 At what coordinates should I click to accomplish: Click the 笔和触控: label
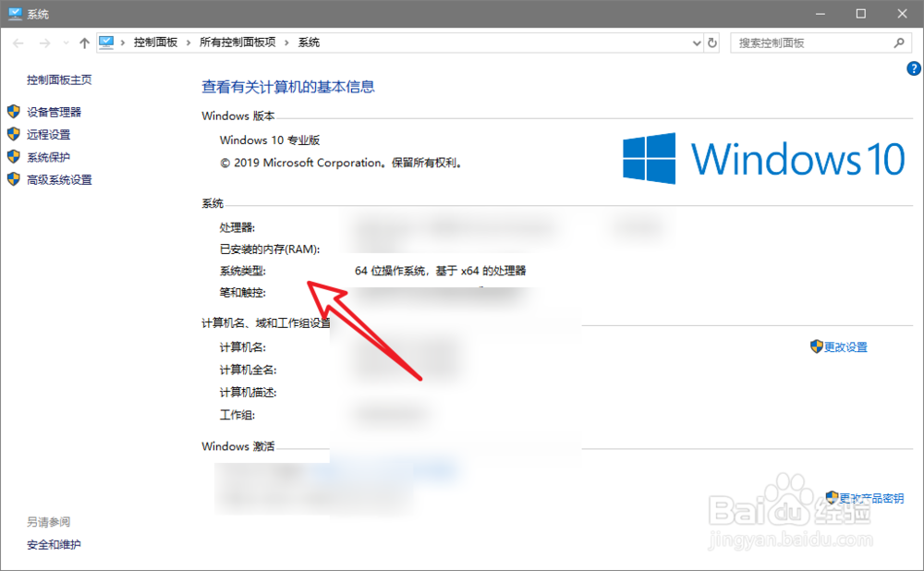click(243, 293)
